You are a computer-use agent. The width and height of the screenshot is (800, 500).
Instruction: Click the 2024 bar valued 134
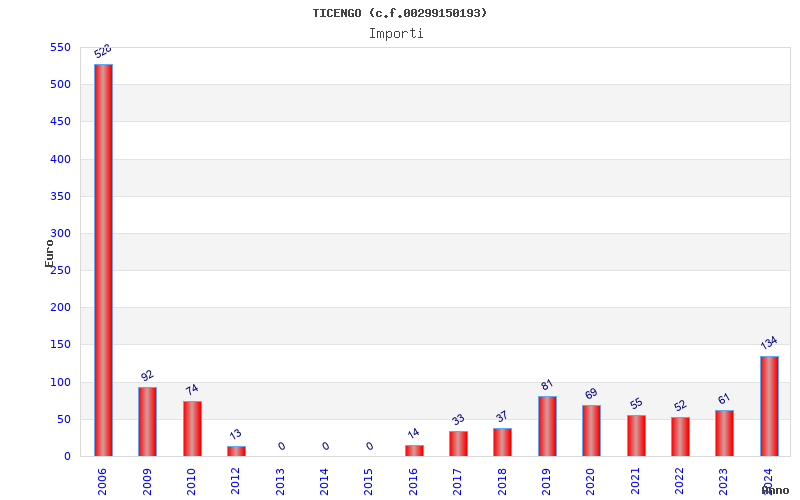769,406
